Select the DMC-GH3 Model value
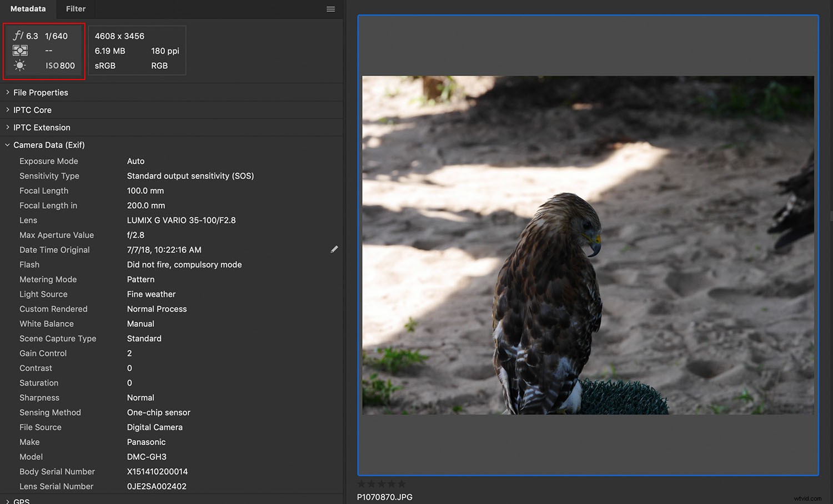833x504 pixels. 147,457
